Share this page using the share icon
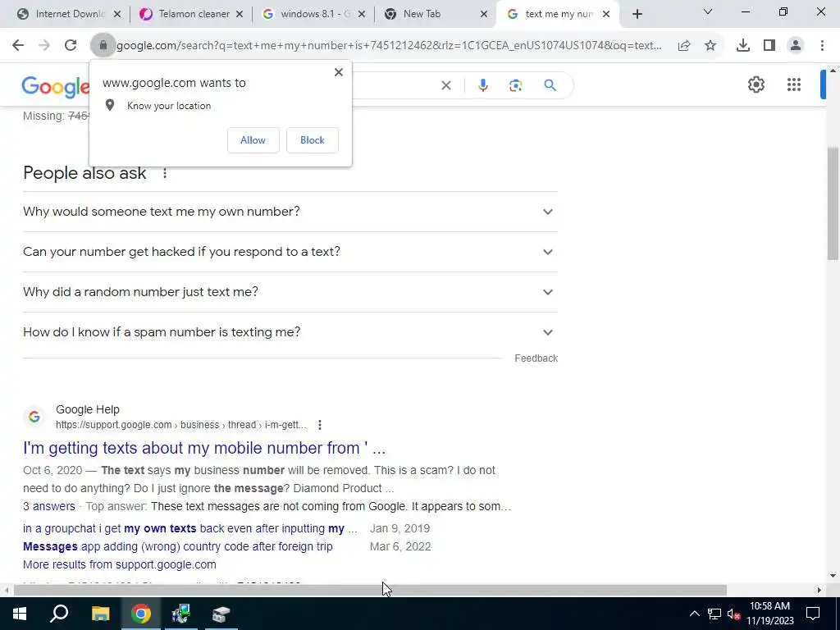This screenshot has width=840, height=630. point(684,46)
